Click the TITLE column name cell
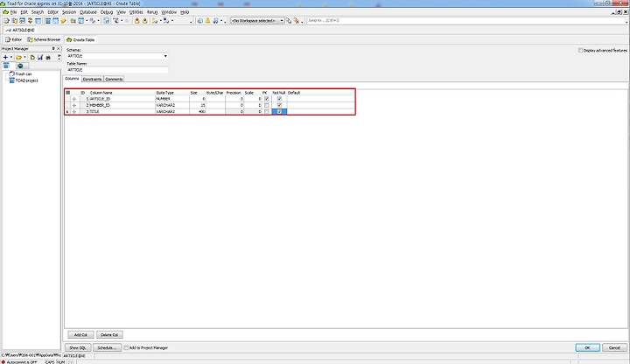 click(x=122, y=112)
